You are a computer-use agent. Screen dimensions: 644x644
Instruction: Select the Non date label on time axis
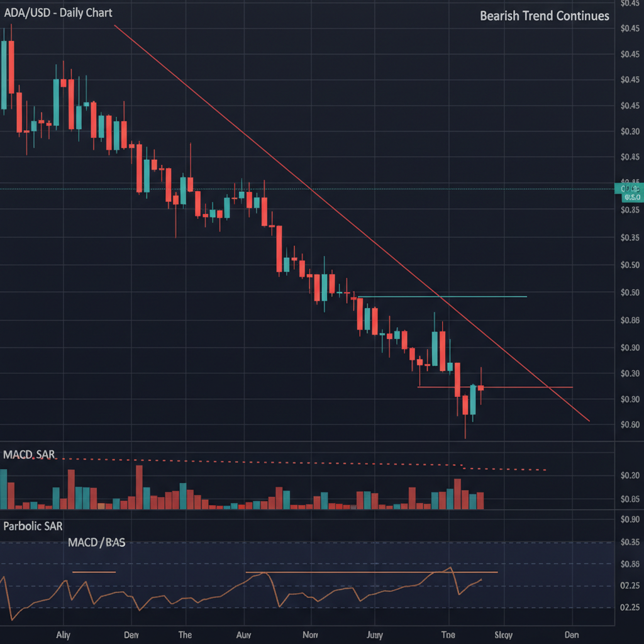coord(311,634)
